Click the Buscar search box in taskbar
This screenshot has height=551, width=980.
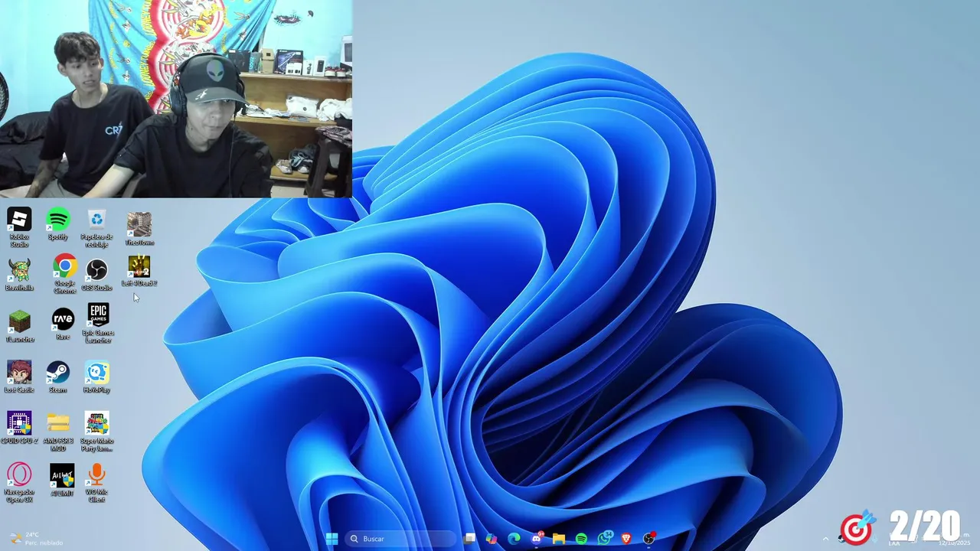(400, 539)
